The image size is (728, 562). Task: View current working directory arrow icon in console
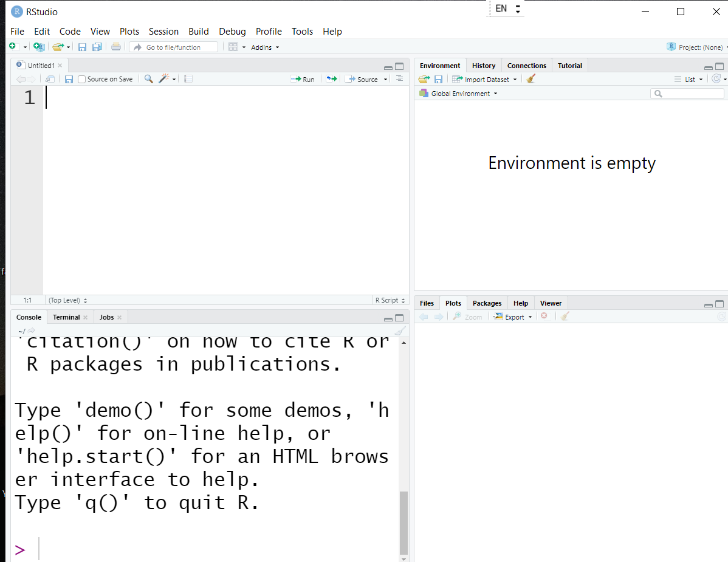point(31,331)
